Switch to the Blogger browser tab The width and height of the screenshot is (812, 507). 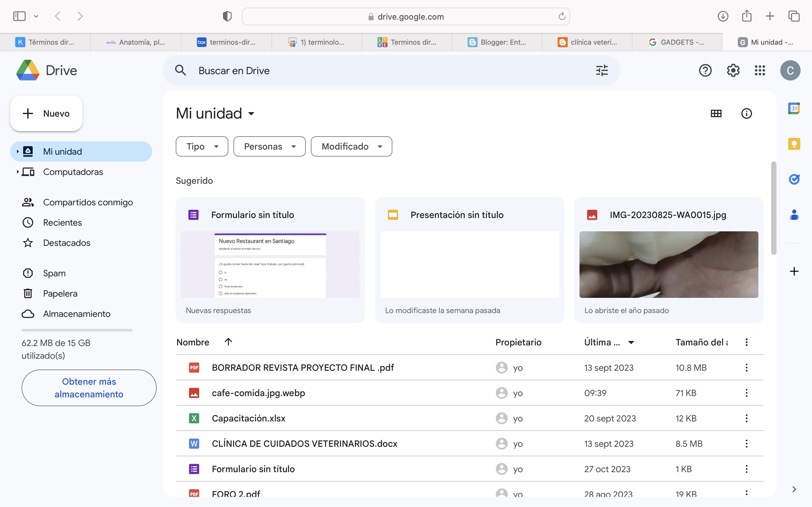tap(497, 42)
